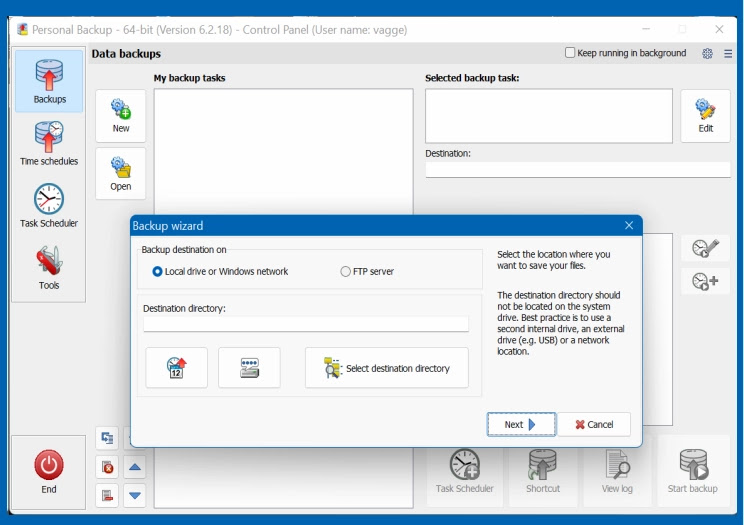Click the Start backup button

(692, 471)
